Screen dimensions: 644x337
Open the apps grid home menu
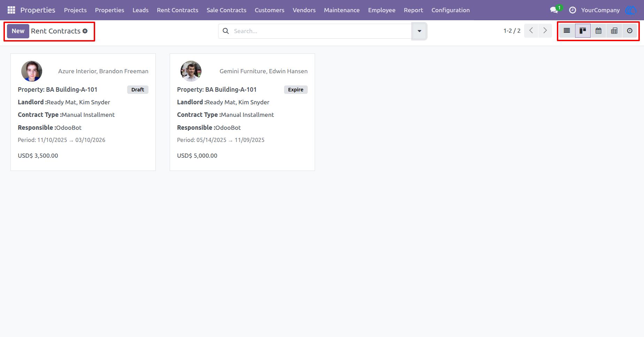point(11,10)
